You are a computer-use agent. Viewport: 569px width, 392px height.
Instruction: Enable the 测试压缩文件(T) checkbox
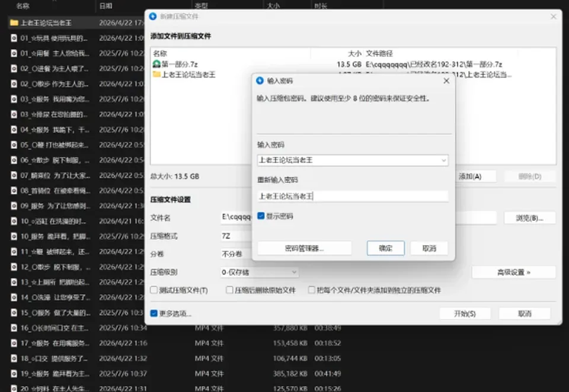(x=154, y=290)
